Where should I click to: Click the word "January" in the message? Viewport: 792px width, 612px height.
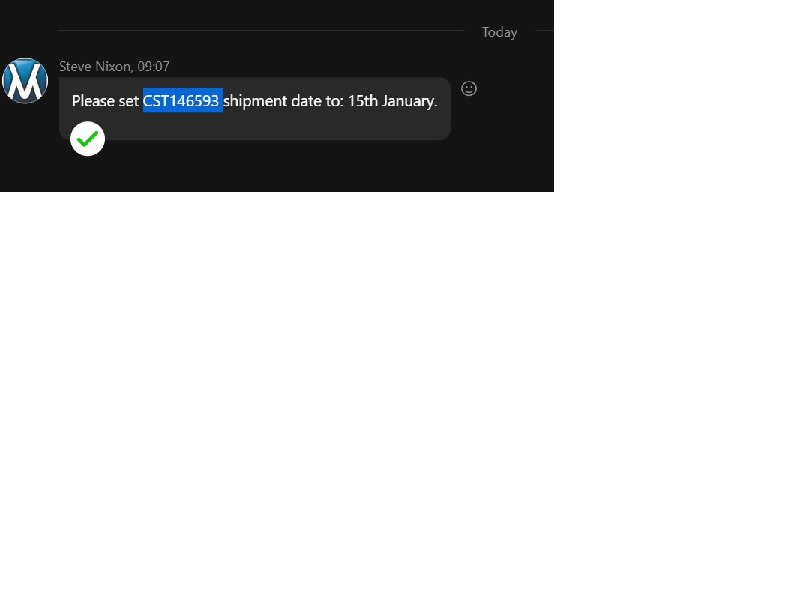tap(408, 101)
